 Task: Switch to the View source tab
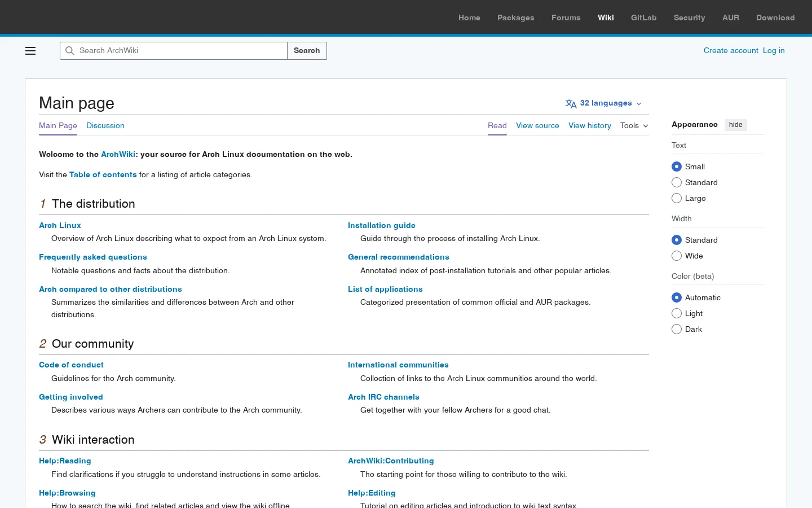(537, 126)
